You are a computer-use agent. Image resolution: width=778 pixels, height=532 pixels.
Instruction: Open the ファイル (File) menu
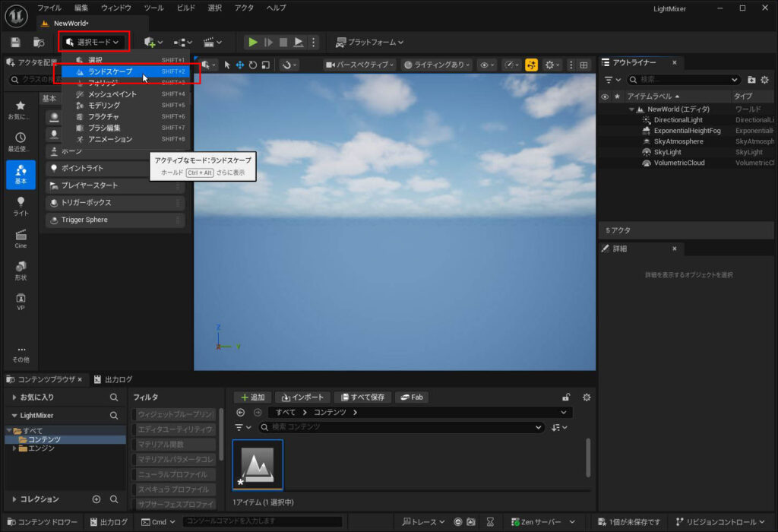click(x=49, y=8)
